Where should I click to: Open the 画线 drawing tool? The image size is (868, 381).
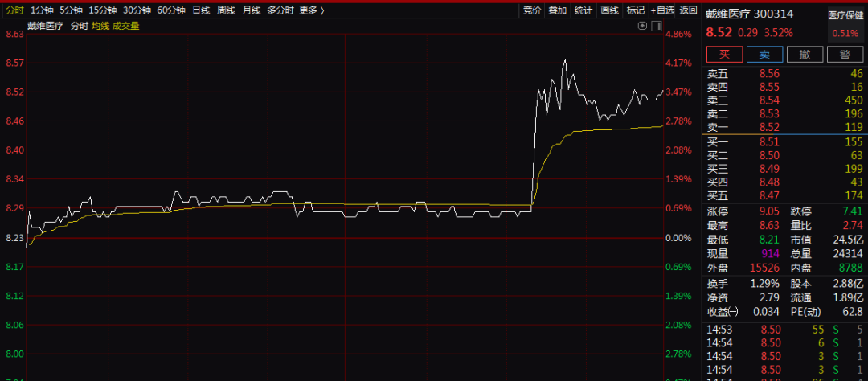[x=609, y=10]
